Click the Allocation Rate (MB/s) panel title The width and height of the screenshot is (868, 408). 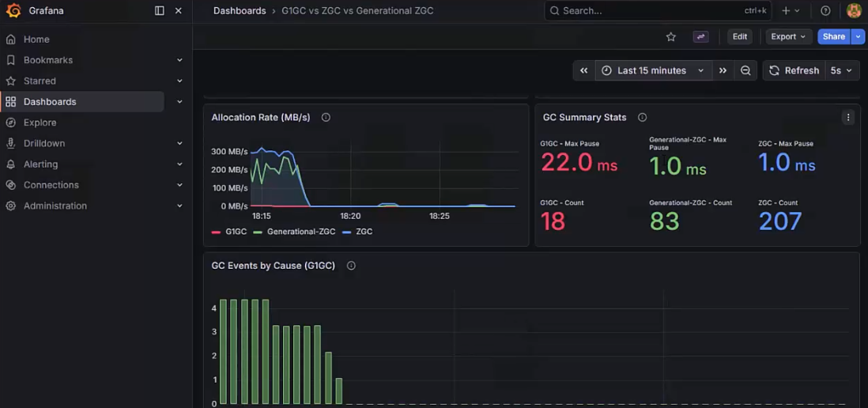click(261, 117)
